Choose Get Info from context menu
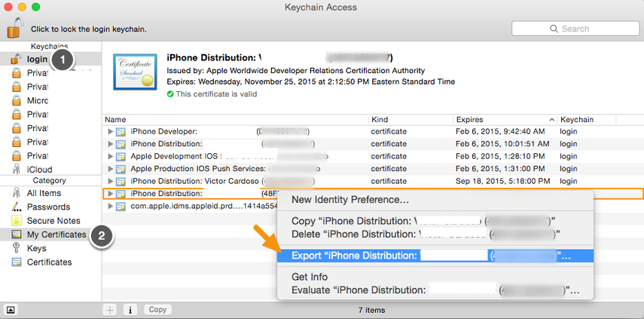 435,277
